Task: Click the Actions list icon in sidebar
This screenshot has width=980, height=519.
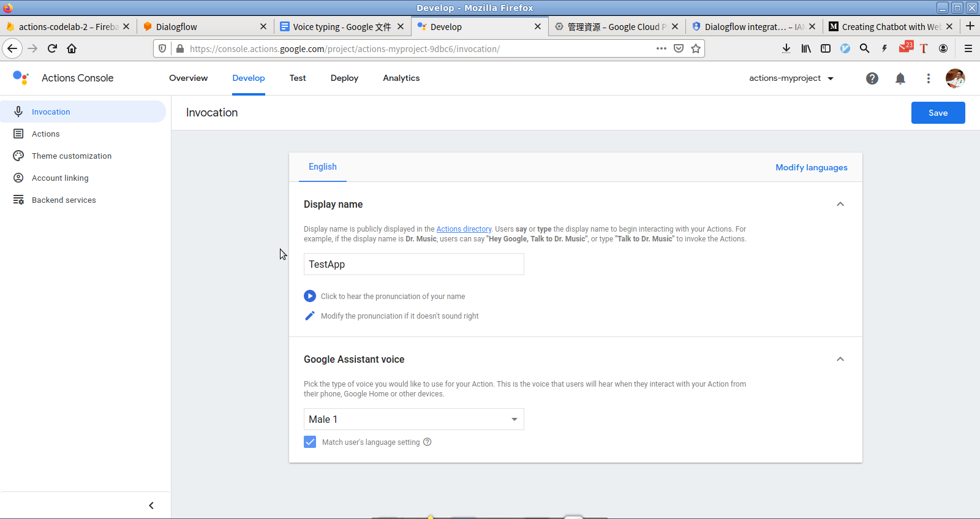Action: [18, 134]
